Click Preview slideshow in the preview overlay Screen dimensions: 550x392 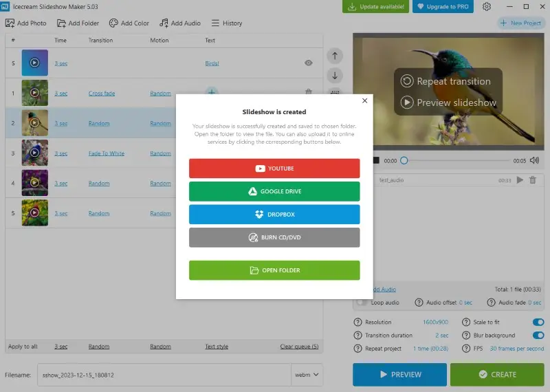448,102
